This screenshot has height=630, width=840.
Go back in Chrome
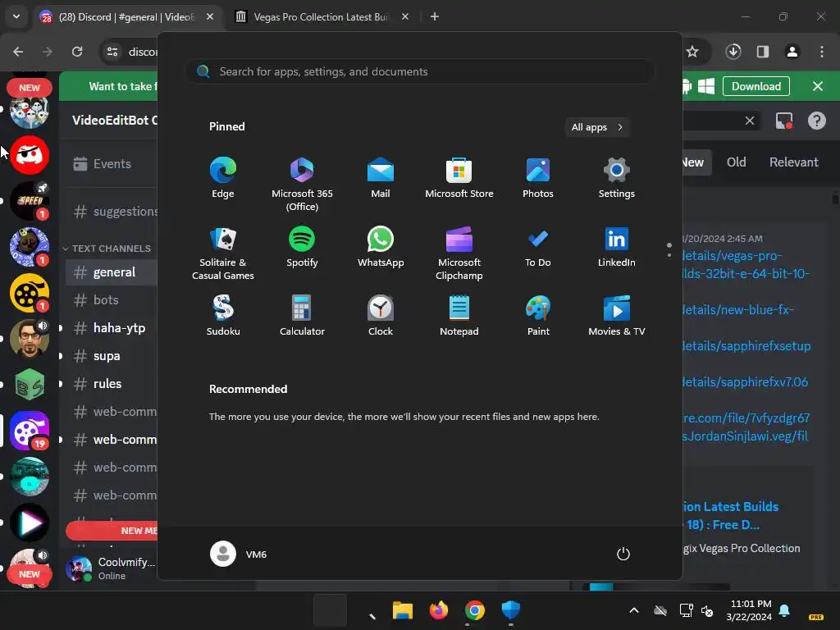(18, 52)
